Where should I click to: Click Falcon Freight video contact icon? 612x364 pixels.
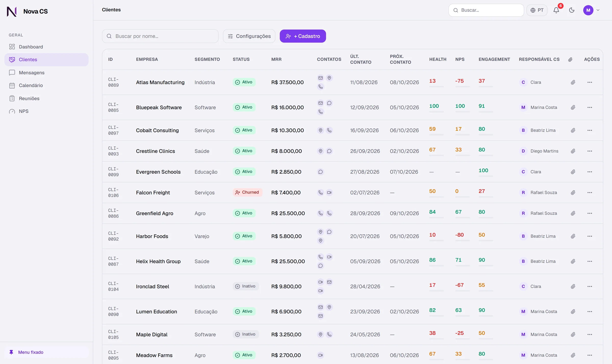tap(329, 193)
